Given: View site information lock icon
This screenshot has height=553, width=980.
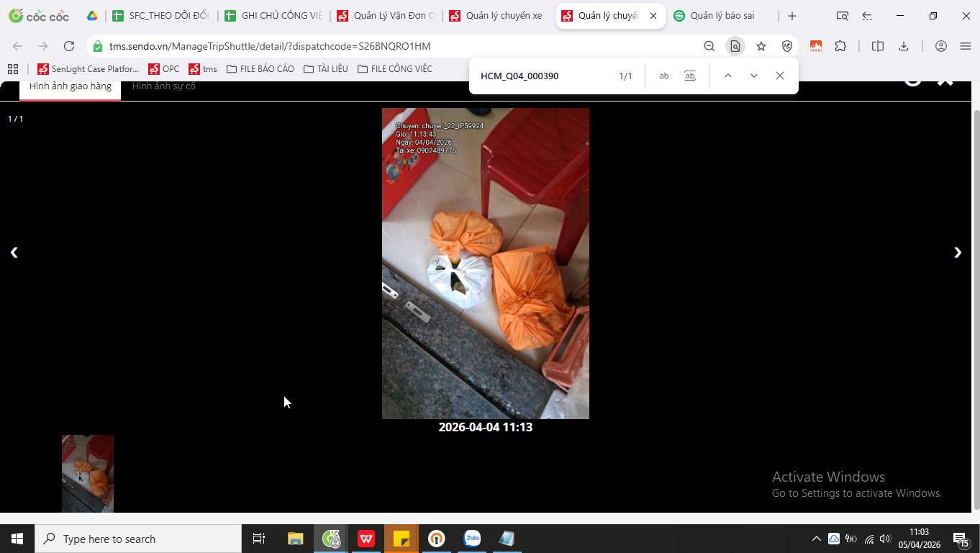Looking at the screenshot, I should pos(98,46).
